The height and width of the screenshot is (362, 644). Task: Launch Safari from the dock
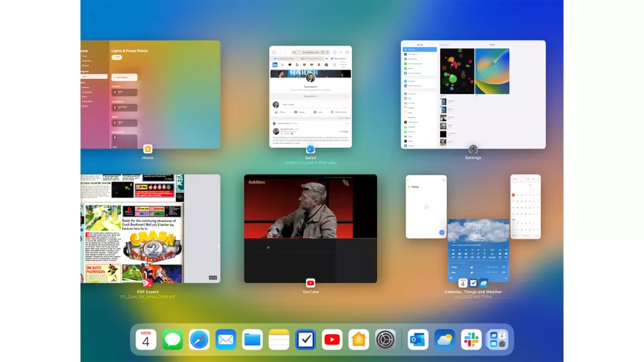coord(199,339)
